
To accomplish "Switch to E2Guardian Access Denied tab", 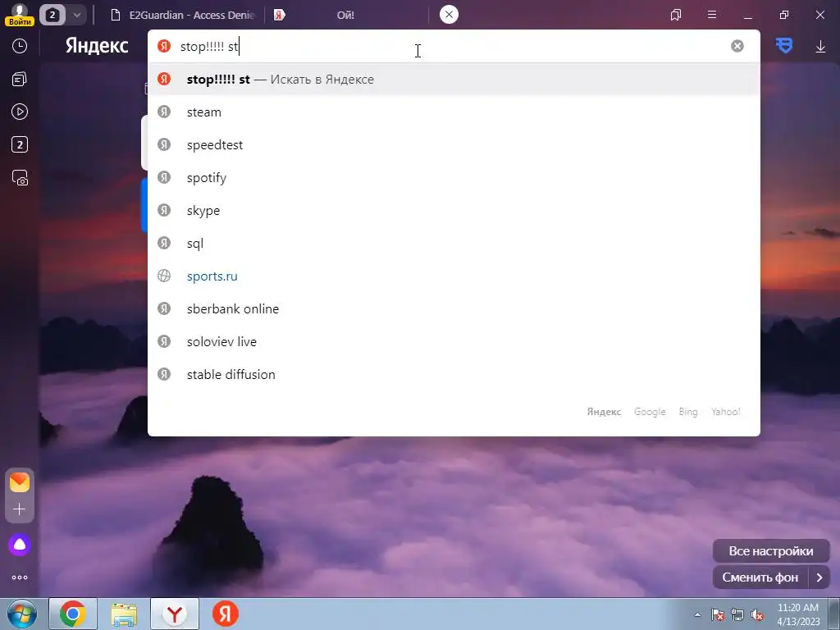I will tap(182, 15).
